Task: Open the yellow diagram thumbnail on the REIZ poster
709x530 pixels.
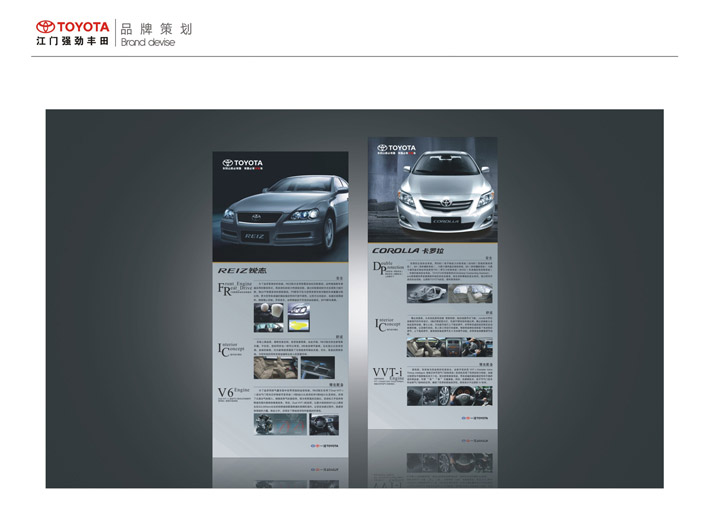Action: [x=299, y=325]
